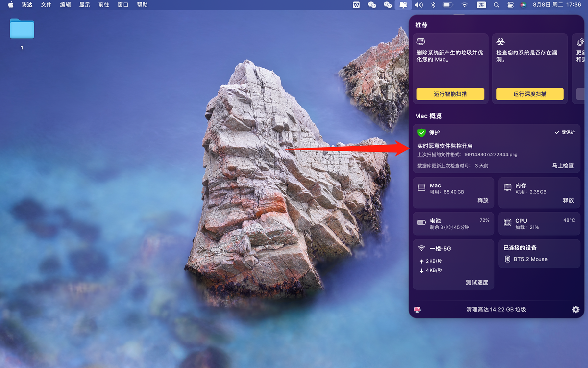Click the green shield 保护 icon
This screenshot has height=368, width=588.
click(x=421, y=132)
